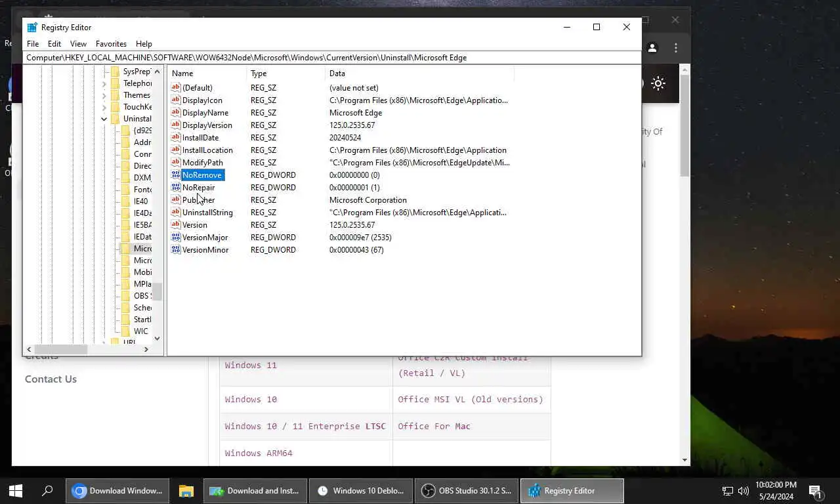Viewport: 840px width, 504px height.
Task: Select the UninstallString value name
Action: coord(207,213)
